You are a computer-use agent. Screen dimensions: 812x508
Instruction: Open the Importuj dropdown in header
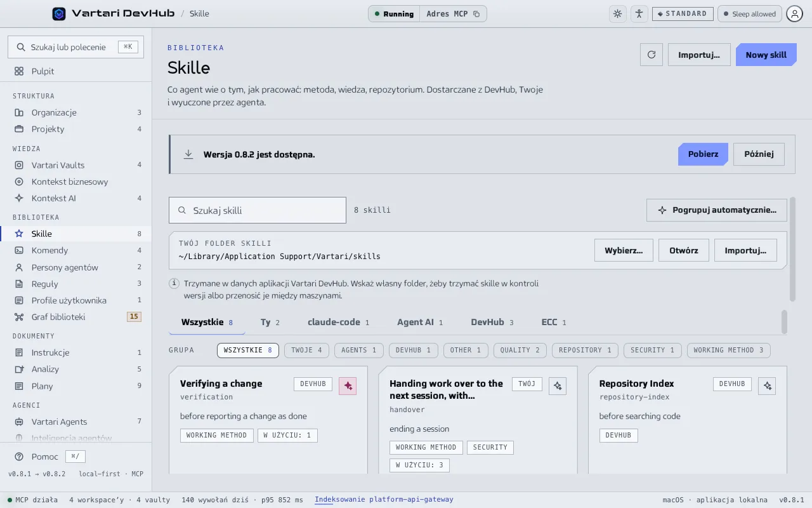point(698,55)
